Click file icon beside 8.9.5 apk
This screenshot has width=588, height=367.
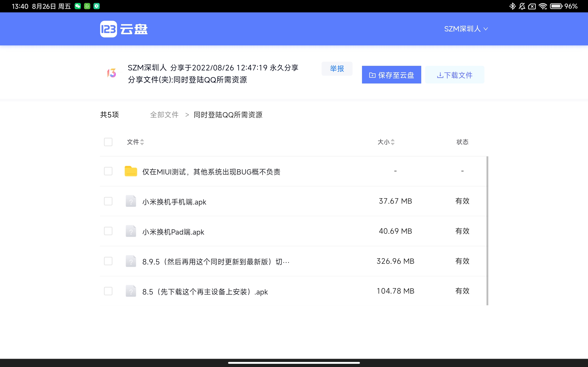coord(131,261)
